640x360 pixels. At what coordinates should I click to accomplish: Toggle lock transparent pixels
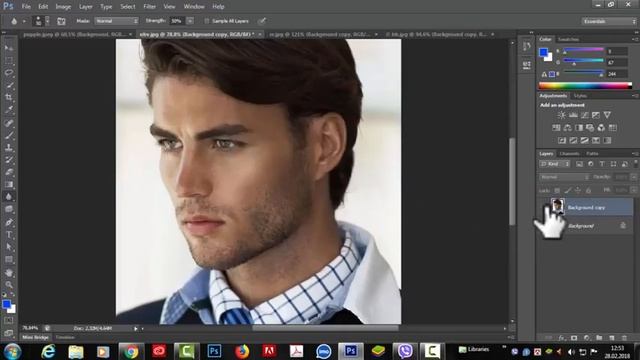coord(557,190)
